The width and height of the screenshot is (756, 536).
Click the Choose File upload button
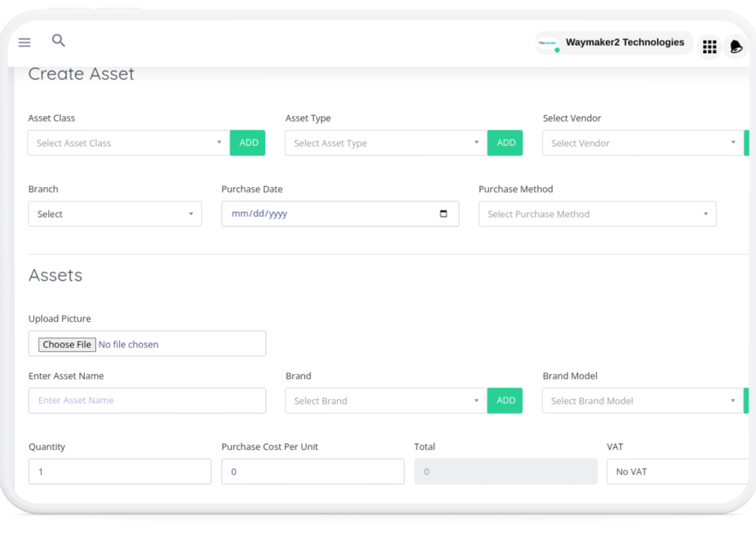pos(67,344)
